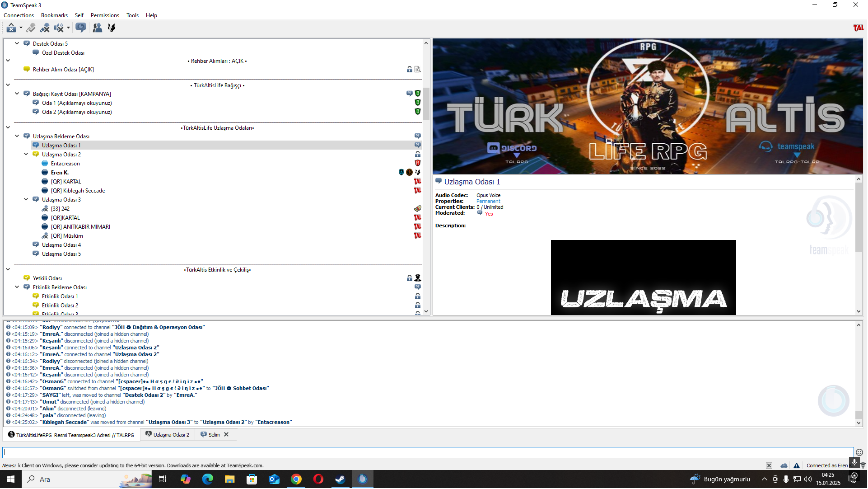
Task: Click the red shield icon next to Entacreason
Action: tap(418, 164)
